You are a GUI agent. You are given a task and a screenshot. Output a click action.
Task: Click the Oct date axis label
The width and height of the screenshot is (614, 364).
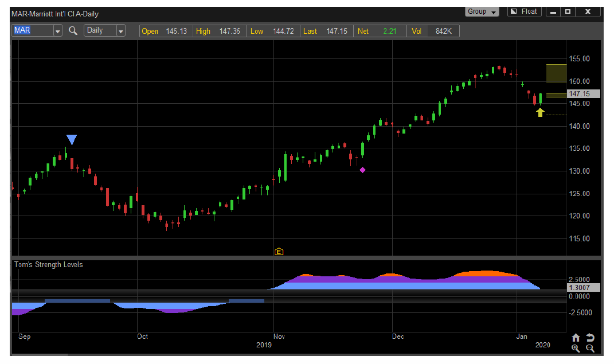click(143, 336)
